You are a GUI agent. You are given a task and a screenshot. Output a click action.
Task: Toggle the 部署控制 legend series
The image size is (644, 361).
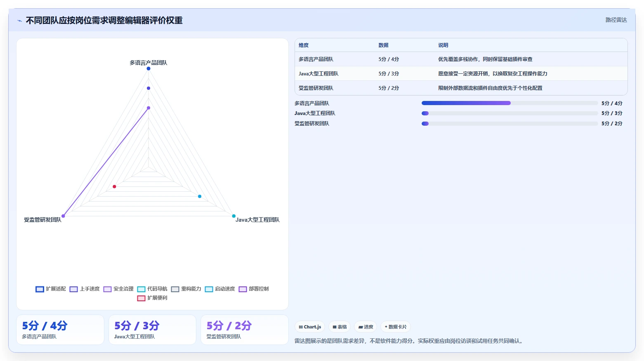point(254,289)
